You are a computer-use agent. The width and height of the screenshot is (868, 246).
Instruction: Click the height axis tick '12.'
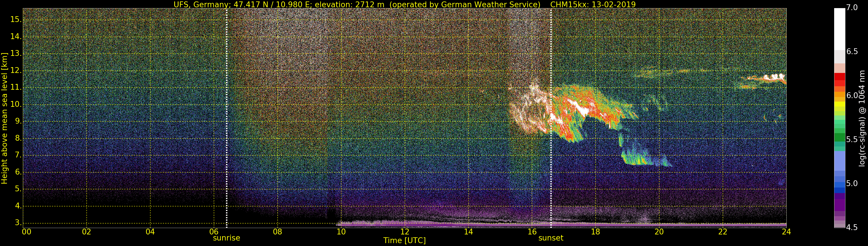coord(16,71)
